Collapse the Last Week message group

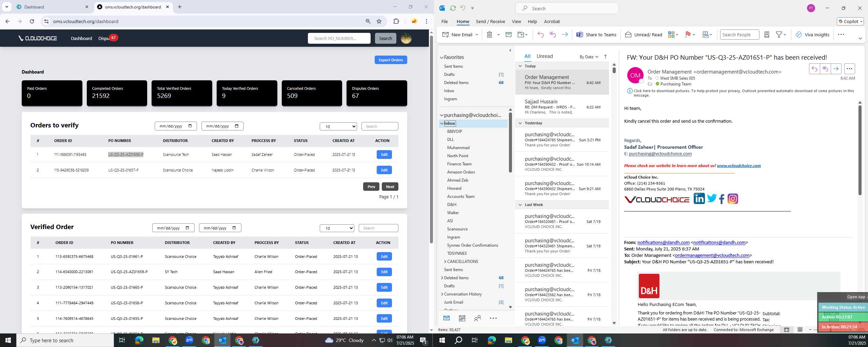[x=520, y=205]
